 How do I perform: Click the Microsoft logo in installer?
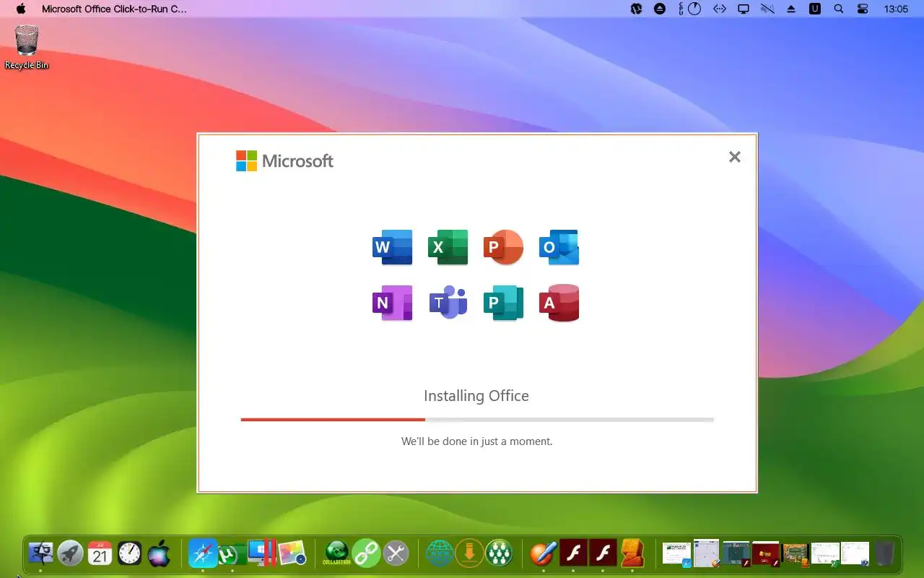[x=284, y=160]
